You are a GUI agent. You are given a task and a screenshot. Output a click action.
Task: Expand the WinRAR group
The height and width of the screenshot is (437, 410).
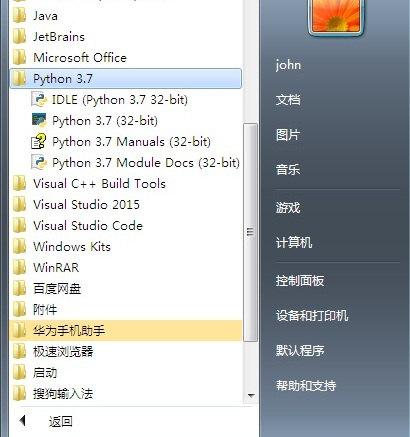pos(56,268)
